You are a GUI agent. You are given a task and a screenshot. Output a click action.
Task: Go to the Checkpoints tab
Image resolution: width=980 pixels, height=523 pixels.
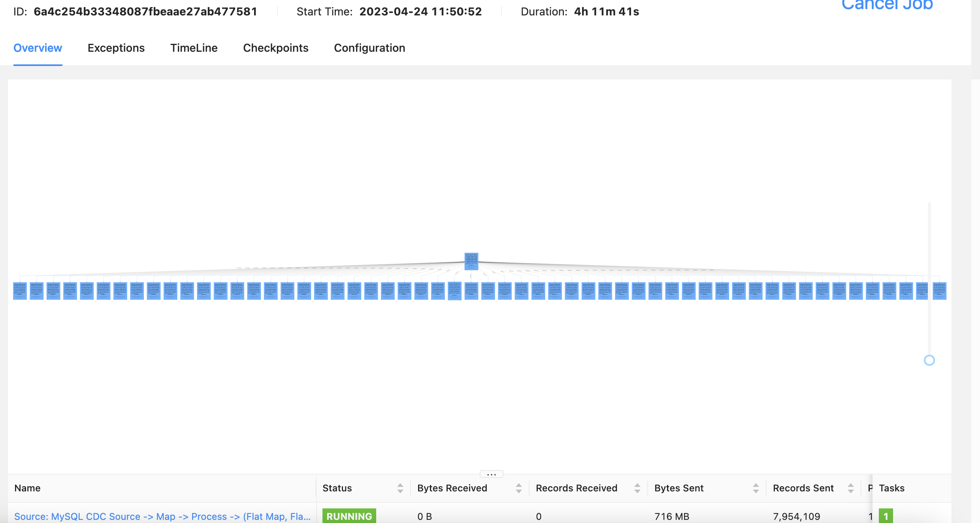click(x=275, y=48)
